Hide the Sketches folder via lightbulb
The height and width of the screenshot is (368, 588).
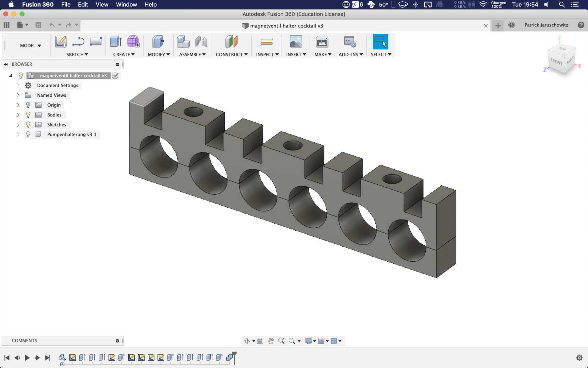pos(28,125)
